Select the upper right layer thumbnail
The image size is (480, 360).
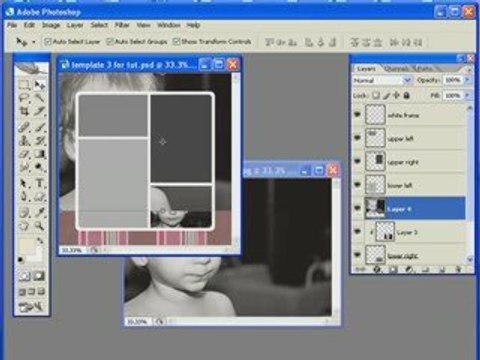coord(376,161)
